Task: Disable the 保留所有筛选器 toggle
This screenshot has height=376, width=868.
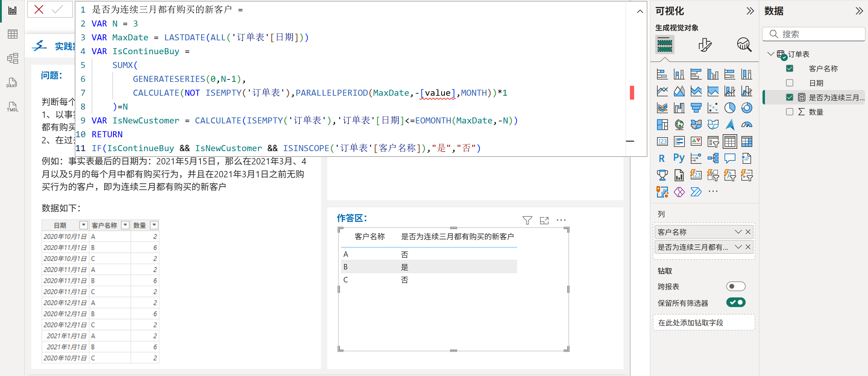Action: (x=736, y=303)
